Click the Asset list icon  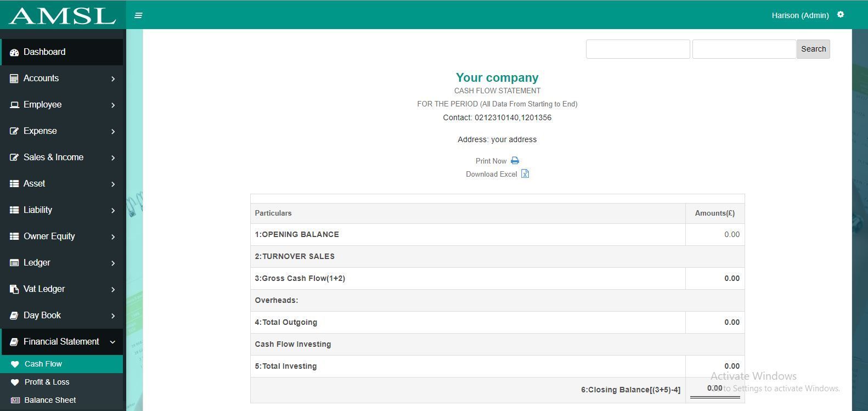14,184
